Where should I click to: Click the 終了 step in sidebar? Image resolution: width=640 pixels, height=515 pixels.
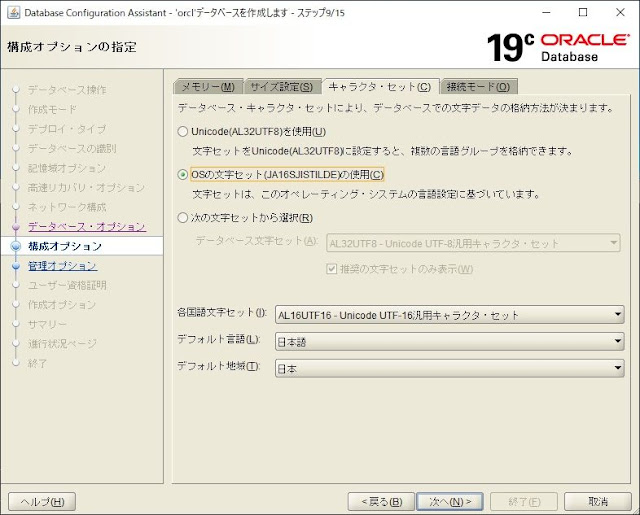pyautogui.click(x=38, y=363)
